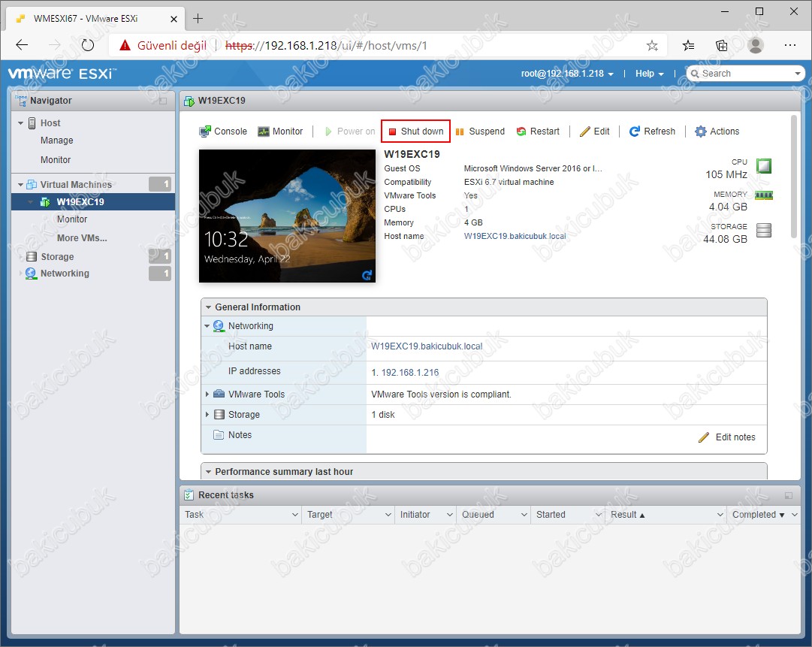The height and width of the screenshot is (647, 812).
Task: Collapse the Virtual Machines tree node
Action: 21,185
